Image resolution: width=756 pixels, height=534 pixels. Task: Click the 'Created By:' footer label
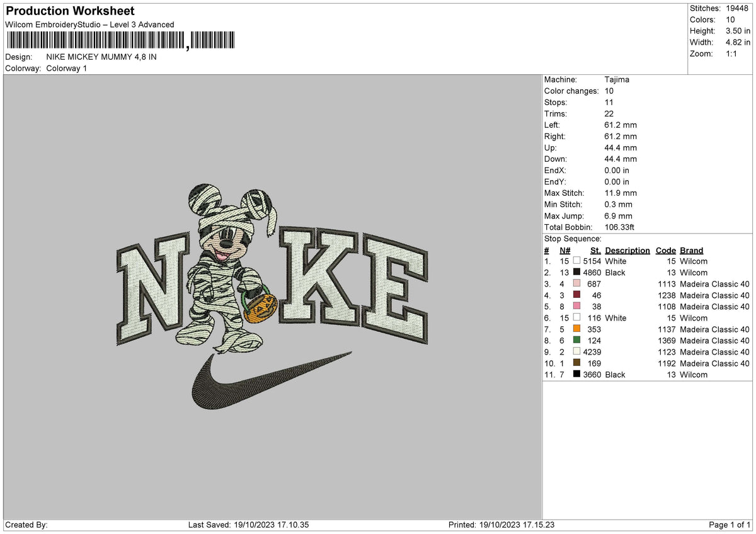[26, 525]
